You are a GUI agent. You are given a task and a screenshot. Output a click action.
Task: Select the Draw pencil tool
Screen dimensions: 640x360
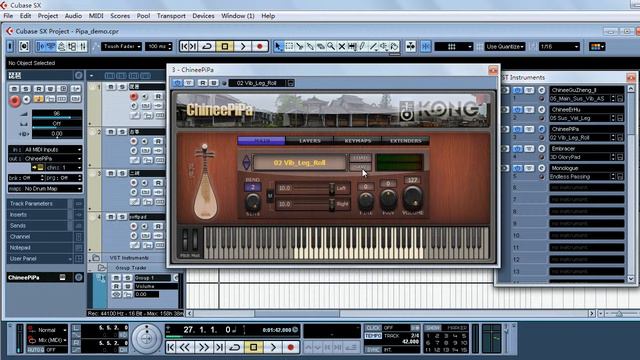tap(362, 47)
